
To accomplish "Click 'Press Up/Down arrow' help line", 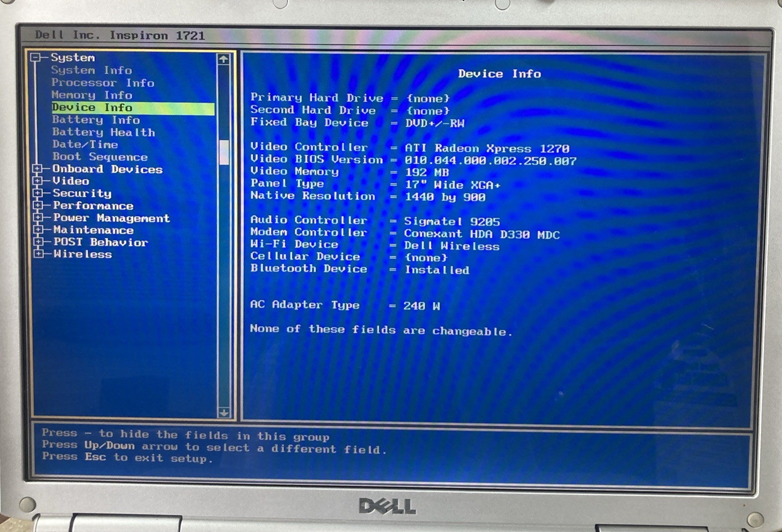I will 214,447.
